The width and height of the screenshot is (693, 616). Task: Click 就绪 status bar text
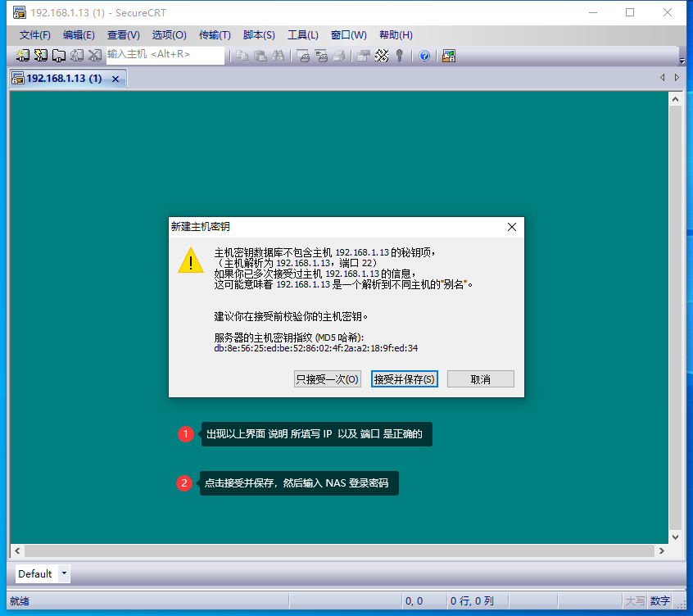coord(20,601)
